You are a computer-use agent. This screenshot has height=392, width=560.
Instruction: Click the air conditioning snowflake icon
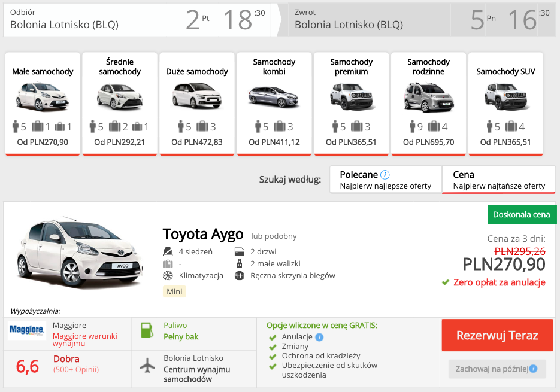(x=168, y=276)
